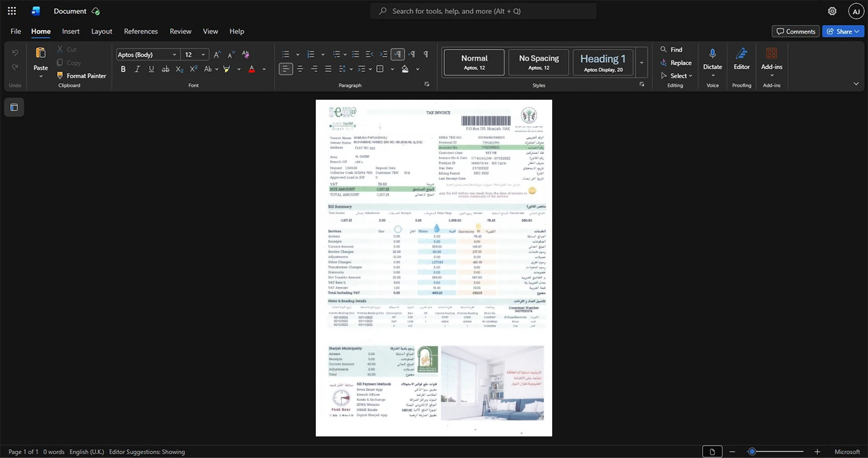Toggle Underline formatting
Image resolution: width=868 pixels, height=458 pixels.
(x=151, y=69)
